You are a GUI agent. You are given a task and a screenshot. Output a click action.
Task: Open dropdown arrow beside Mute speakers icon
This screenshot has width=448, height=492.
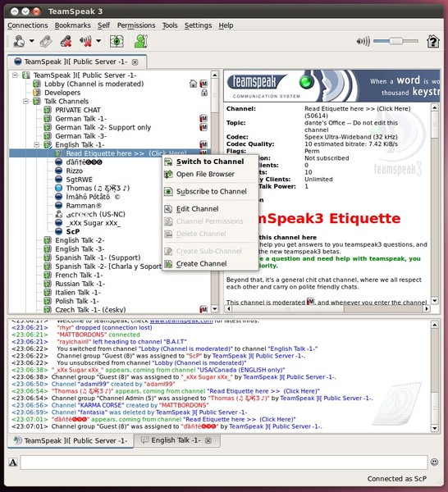[x=98, y=41]
